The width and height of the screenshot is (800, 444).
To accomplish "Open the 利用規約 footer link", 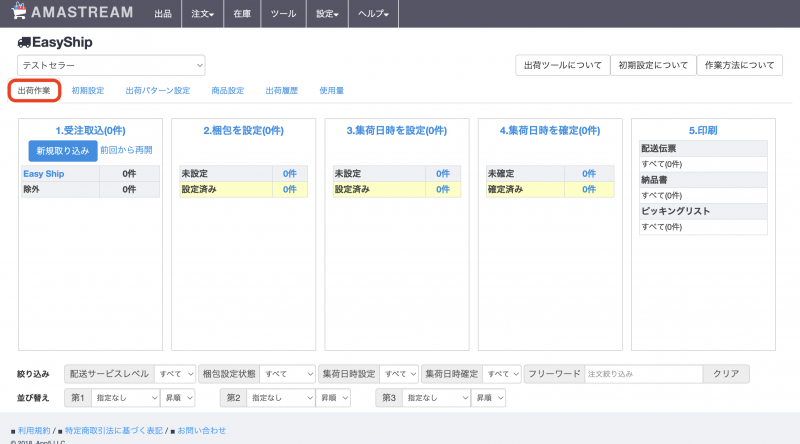I will click(34, 431).
